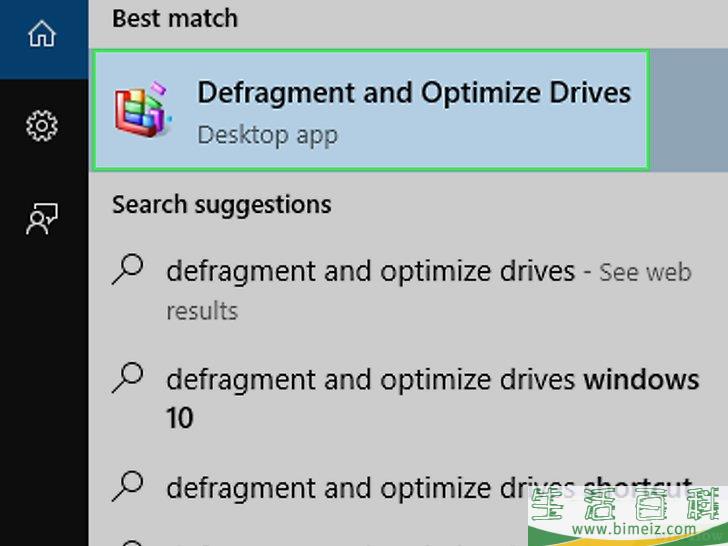Screen dimensions: 728x546
Task: Click the 'Desktop app' subtitle text
Action: click(267, 136)
